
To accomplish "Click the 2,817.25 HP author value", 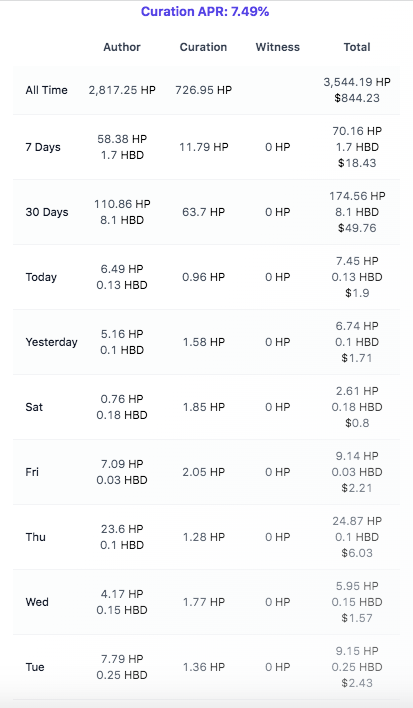I will [122, 90].
